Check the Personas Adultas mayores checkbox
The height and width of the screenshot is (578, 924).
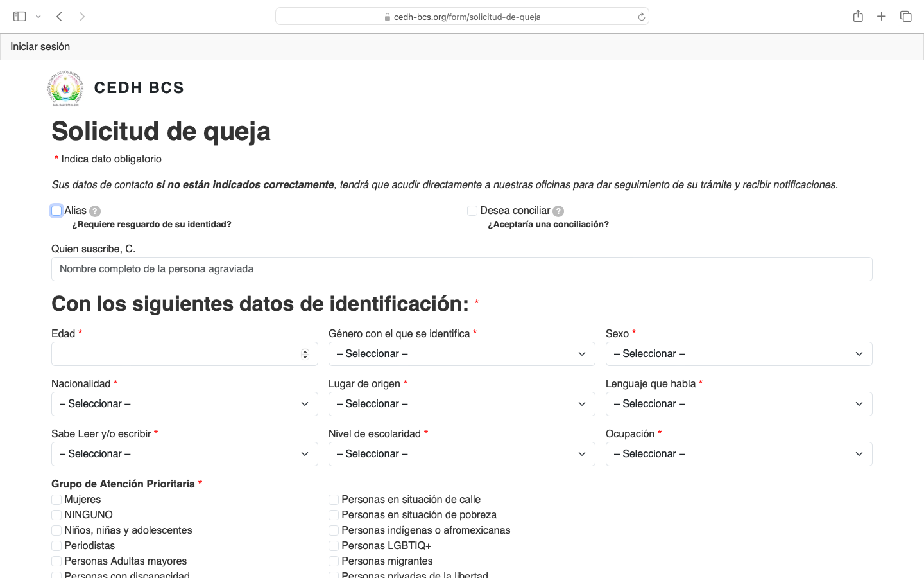56,561
